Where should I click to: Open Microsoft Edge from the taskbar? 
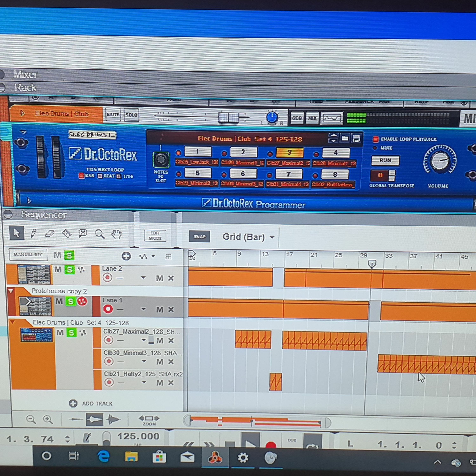(x=103, y=456)
